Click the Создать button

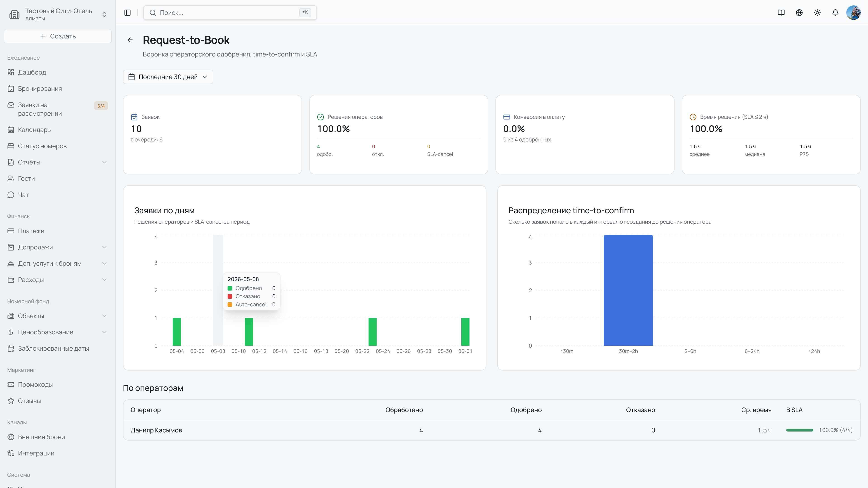(x=58, y=36)
